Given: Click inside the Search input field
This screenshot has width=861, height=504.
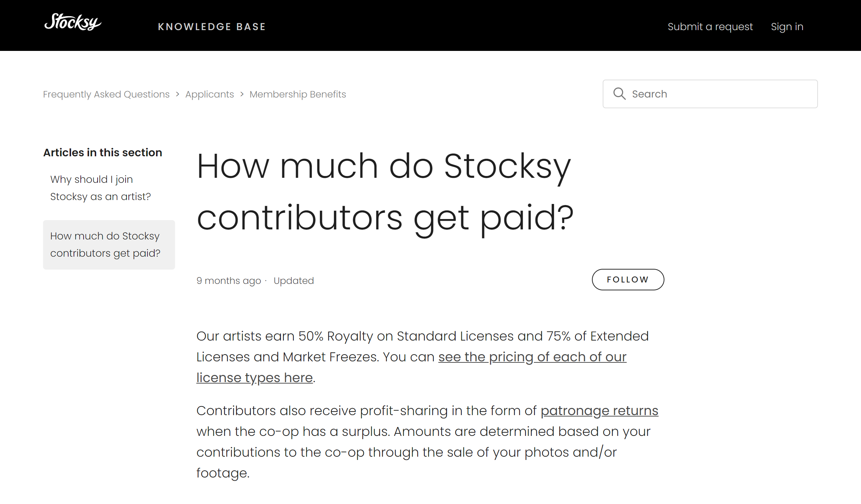Looking at the screenshot, I should 700,94.
